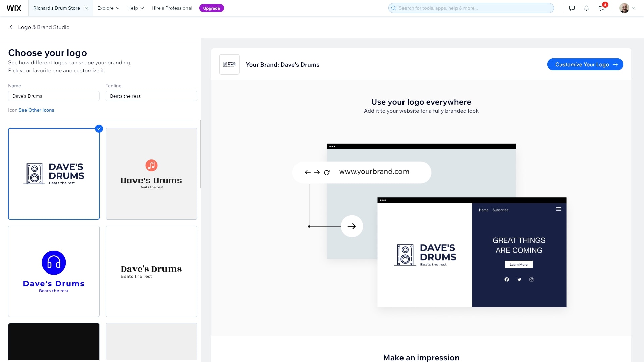Click the Name input field

coord(54,96)
